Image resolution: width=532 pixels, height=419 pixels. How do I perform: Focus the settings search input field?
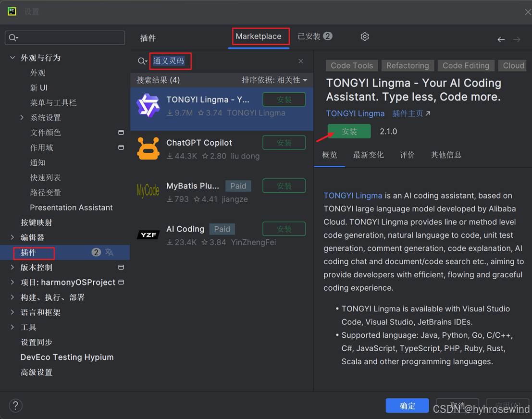click(65, 37)
